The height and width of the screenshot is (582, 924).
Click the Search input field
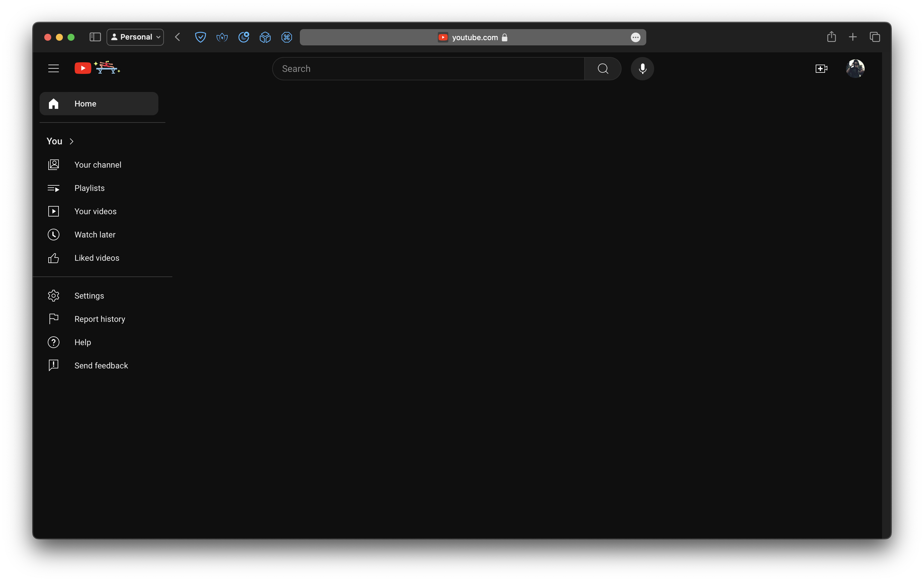tap(428, 69)
